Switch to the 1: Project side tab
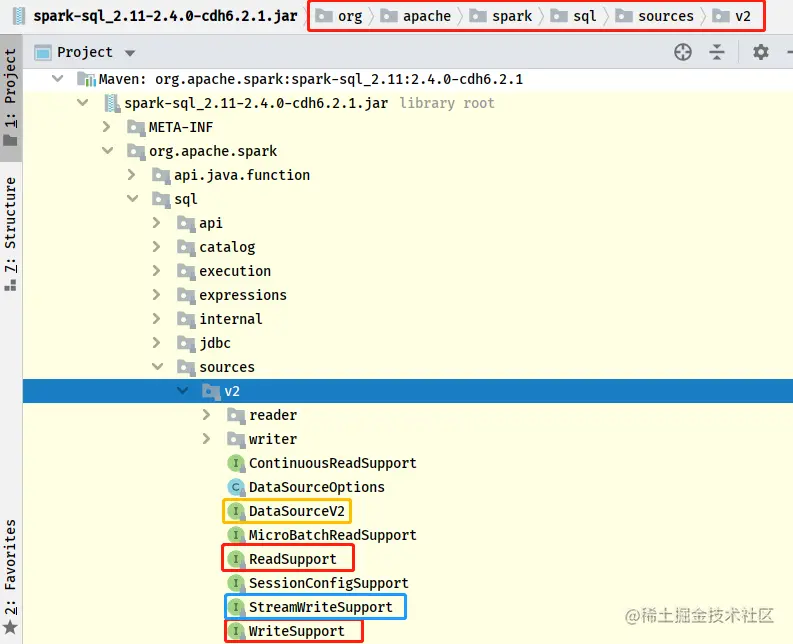This screenshot has height=644, width=793. [11, 97]
